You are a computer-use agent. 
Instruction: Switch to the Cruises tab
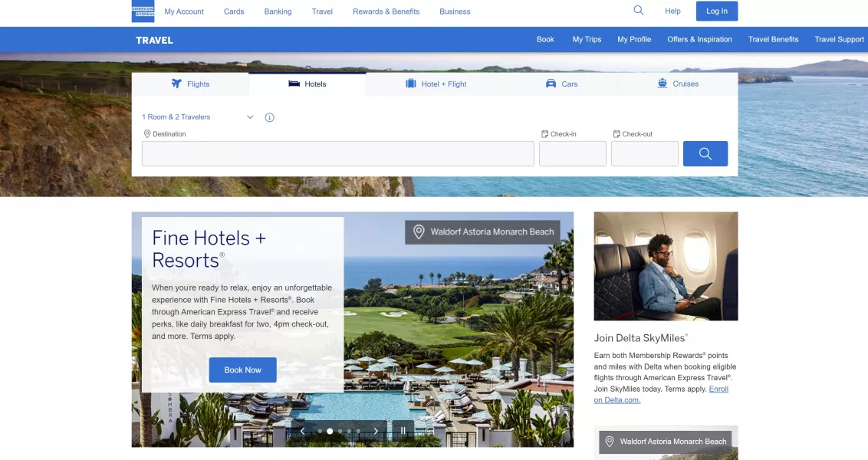tap(678, 84)
